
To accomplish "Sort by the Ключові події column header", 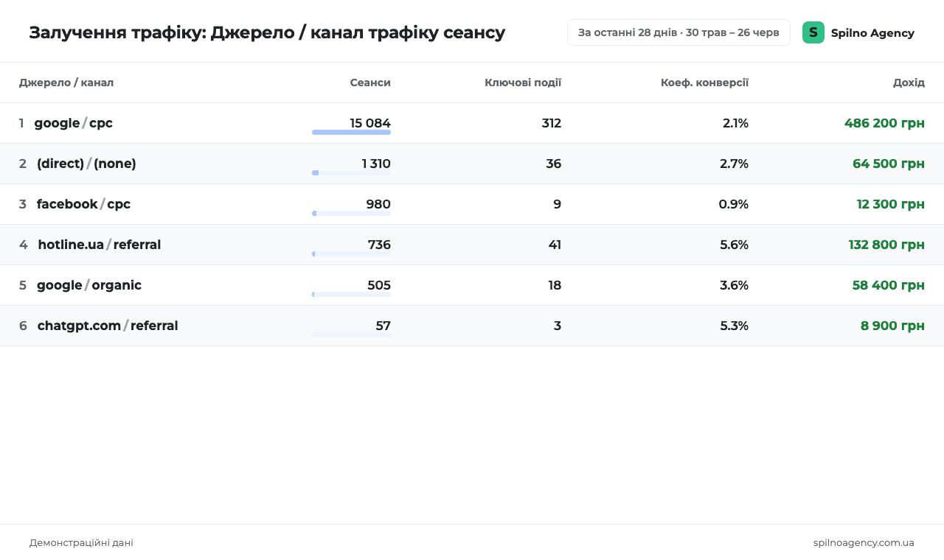I will (x=523, y=83).
